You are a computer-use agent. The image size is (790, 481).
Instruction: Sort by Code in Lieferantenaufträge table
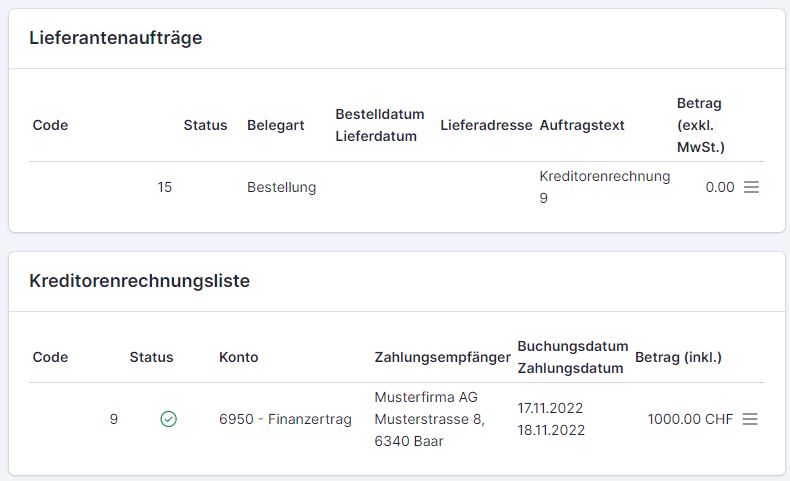pos(50,125)
